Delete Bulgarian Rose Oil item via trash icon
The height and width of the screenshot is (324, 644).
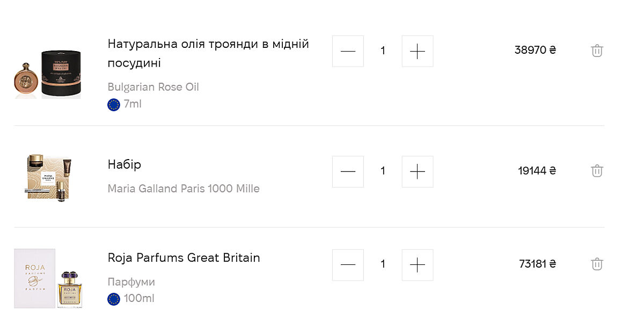coord(597,51)
